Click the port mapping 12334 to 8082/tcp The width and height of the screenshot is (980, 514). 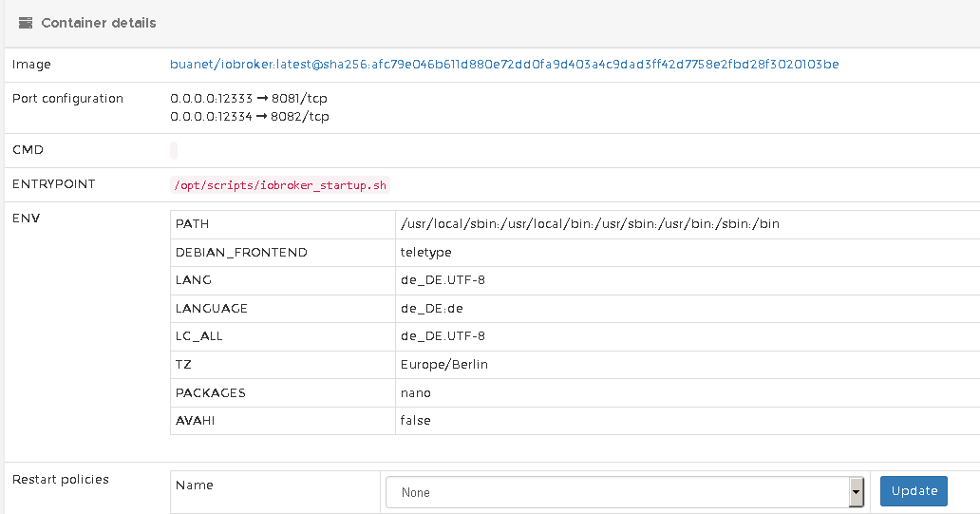250,117
